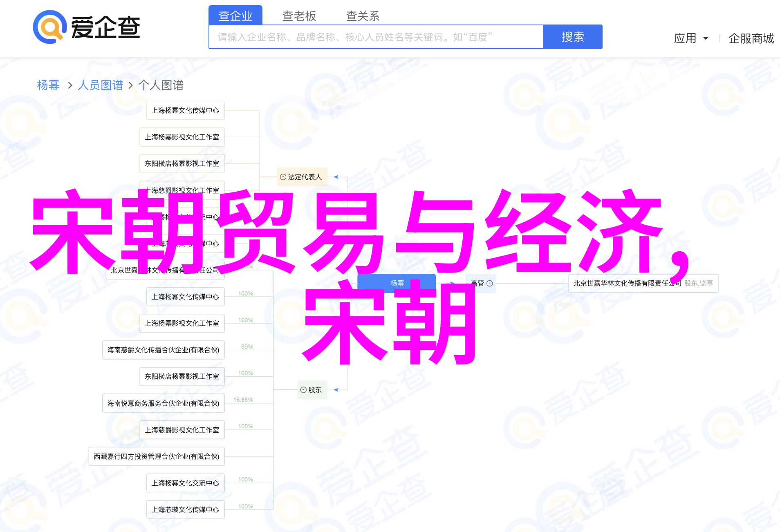
Task: Click the 99% shareholding value
Action: [x=247, y=346]
